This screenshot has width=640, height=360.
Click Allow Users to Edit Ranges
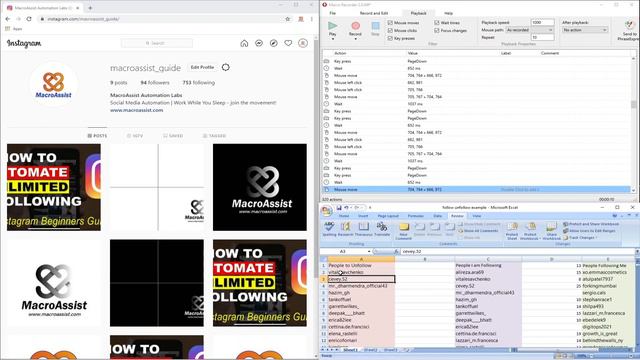[x=589, y=231]
